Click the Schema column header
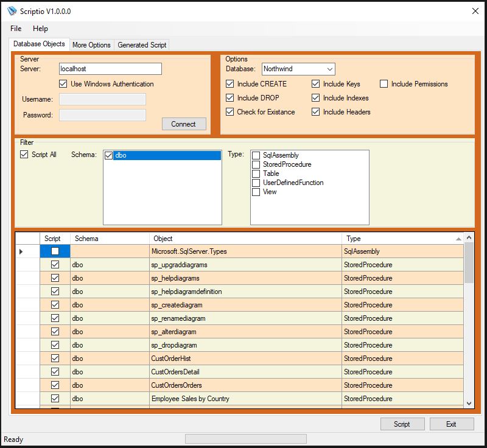 pos(110,239)
